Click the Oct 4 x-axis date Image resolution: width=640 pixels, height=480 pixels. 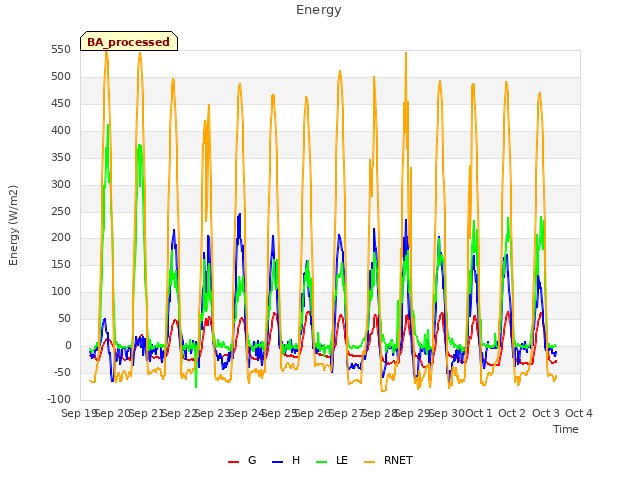pos(579,413)
